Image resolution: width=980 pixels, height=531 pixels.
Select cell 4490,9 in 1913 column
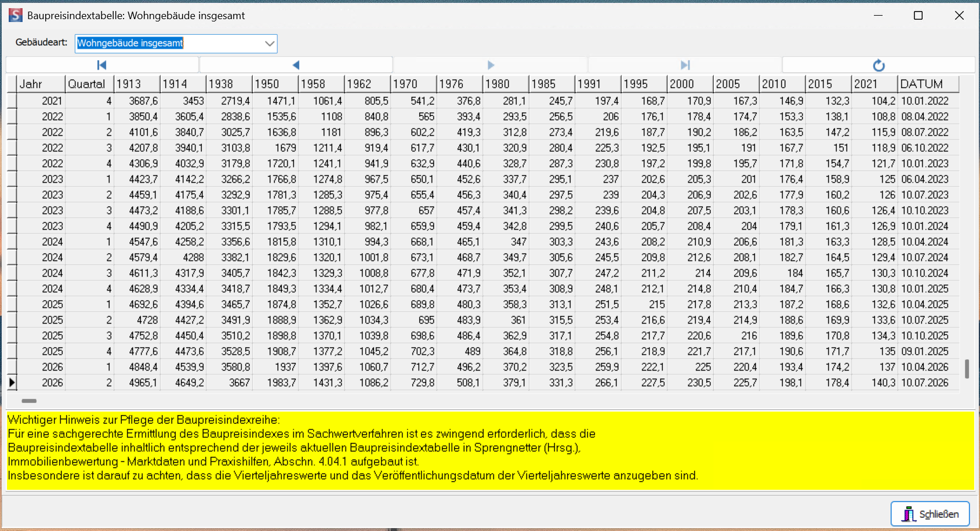[137, 226]
